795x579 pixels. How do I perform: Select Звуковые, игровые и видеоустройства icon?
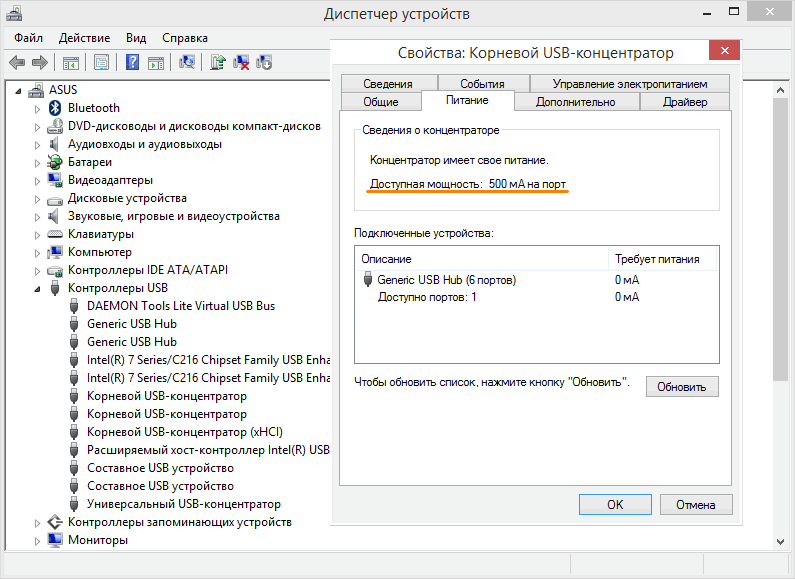[54, 216]
